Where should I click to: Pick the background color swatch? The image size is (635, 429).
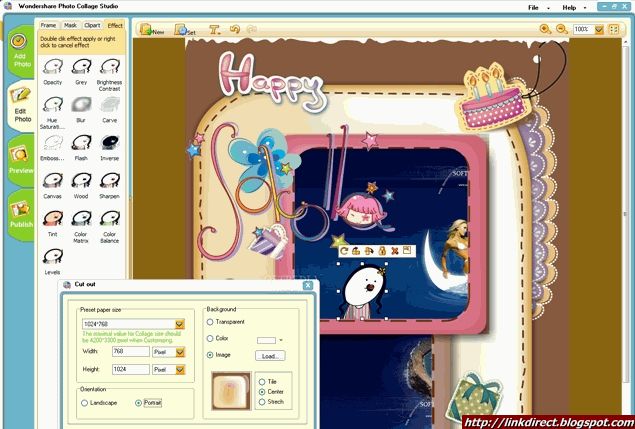click(x=266, y=340)
